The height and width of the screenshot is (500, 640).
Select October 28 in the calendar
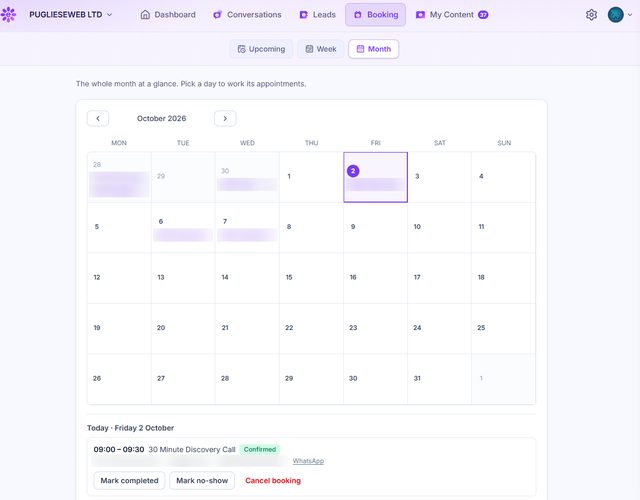point(247,380)
